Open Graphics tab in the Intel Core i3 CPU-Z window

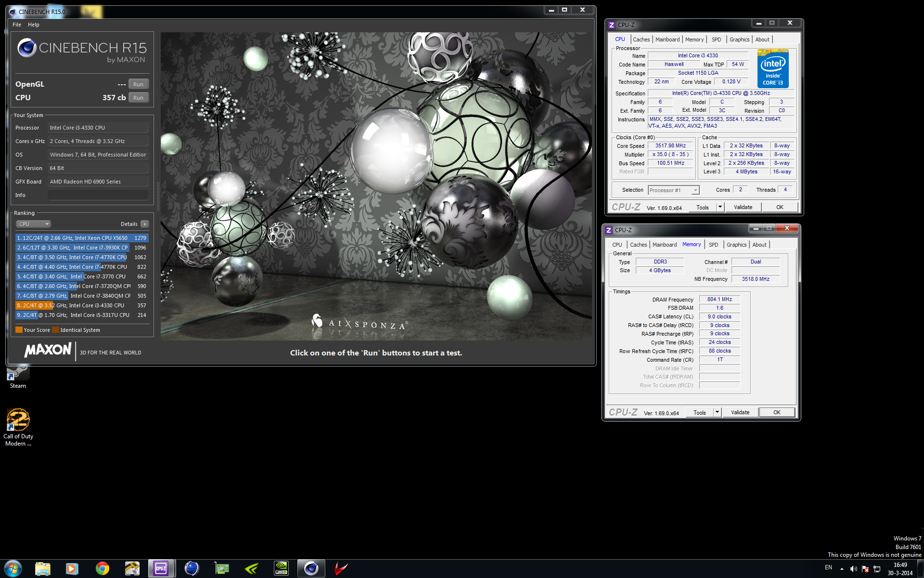point(739,39)
